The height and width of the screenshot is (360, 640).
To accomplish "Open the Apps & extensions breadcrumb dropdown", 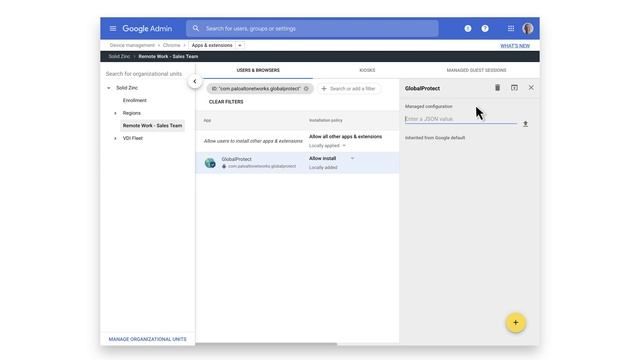I will pos(240,45).
